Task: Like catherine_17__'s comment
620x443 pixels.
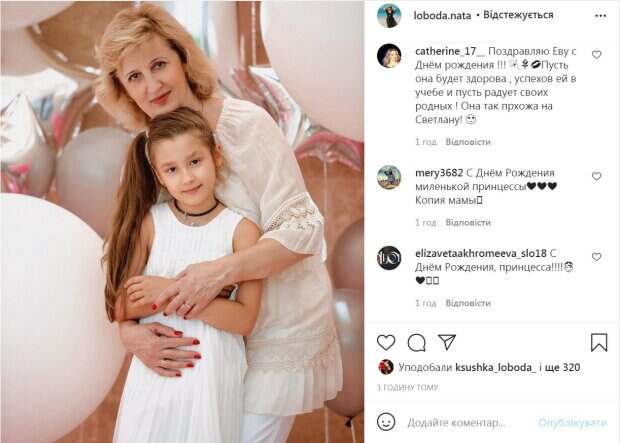Action: pyautogui.click(x=596, y=55)
